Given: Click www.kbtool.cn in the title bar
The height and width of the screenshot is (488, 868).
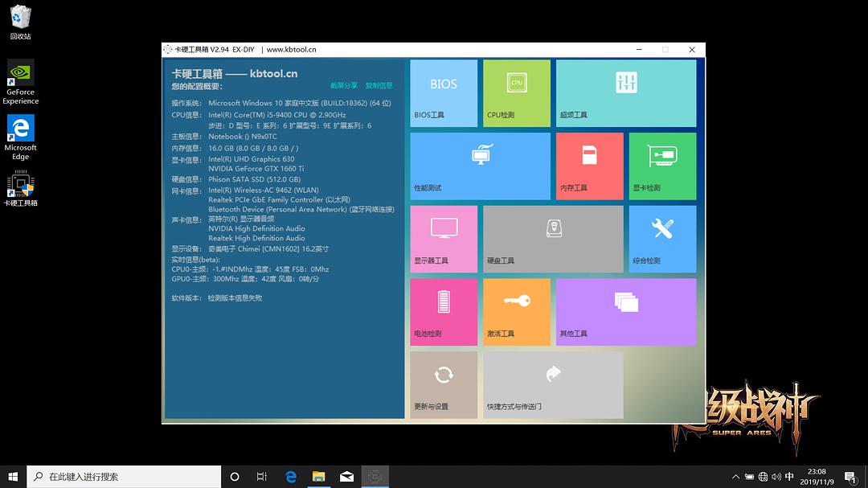Looking at the screenshot, I should tap(291, 49).
